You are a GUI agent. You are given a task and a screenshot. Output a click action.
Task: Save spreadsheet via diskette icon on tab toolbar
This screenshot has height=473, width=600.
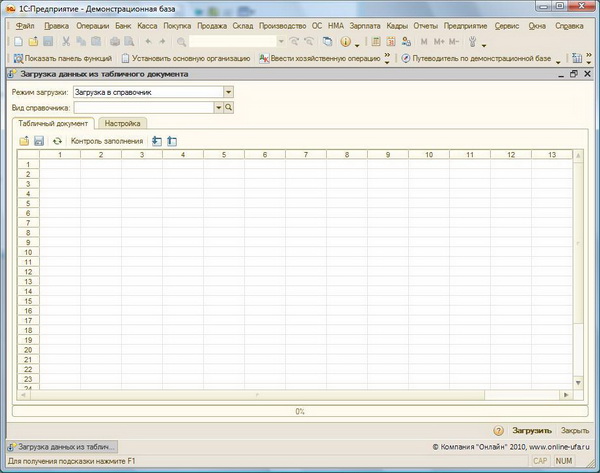pos(39,141)
